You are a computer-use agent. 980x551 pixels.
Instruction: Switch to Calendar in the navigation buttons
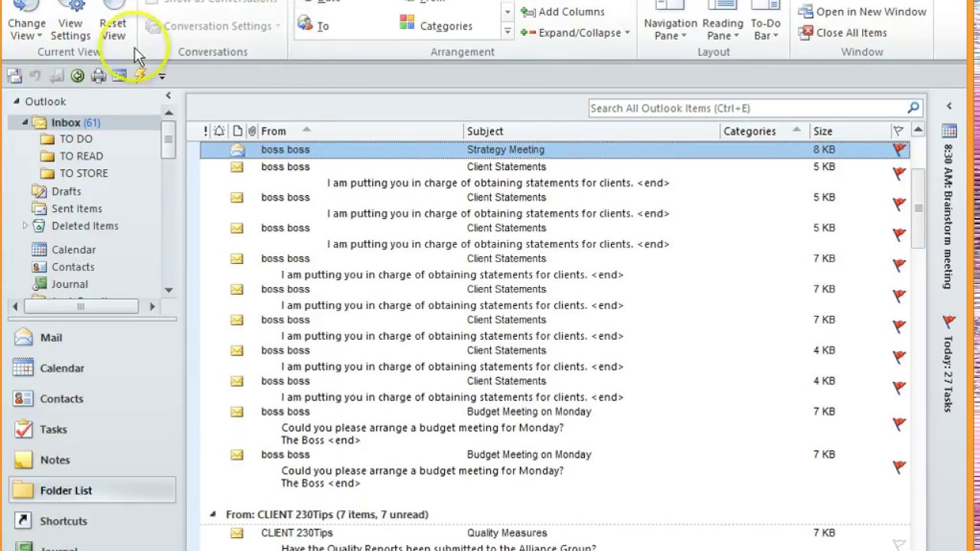click(x=92, y=368)
